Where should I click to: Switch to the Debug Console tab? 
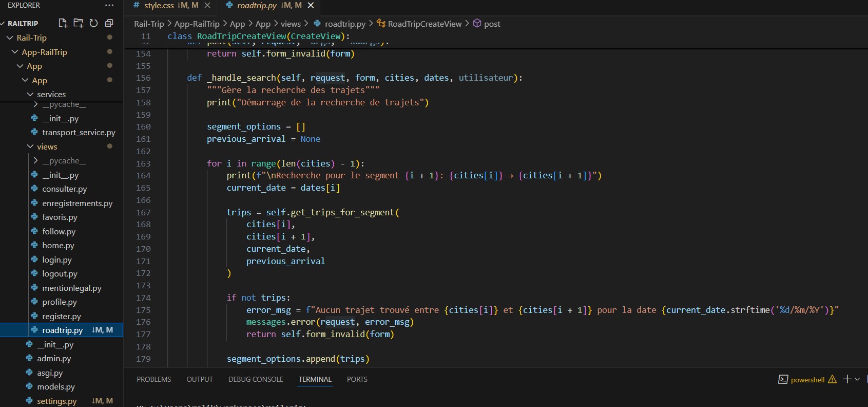pos(256,379)
